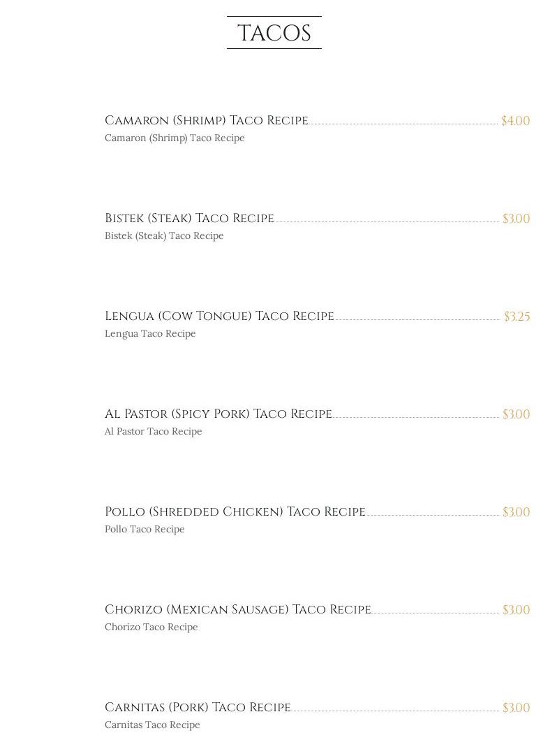Screen dimensions: 548x756
Task: Click the Carnitas taco $3.00 price
Action: [516, 708]
